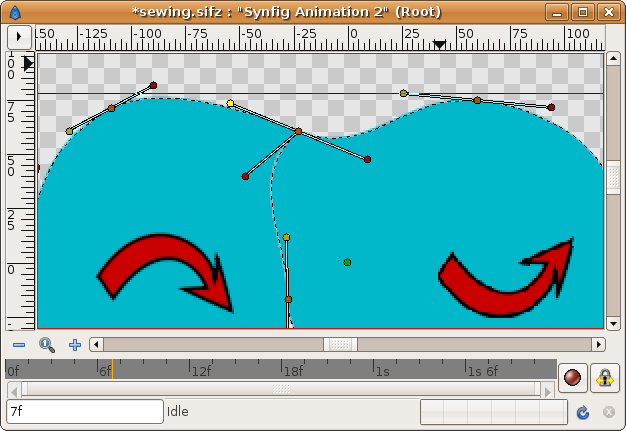This screenshot has width=626, height=431.
Task: Click the time slider scrollbar thumb
Action: point(281,389)
